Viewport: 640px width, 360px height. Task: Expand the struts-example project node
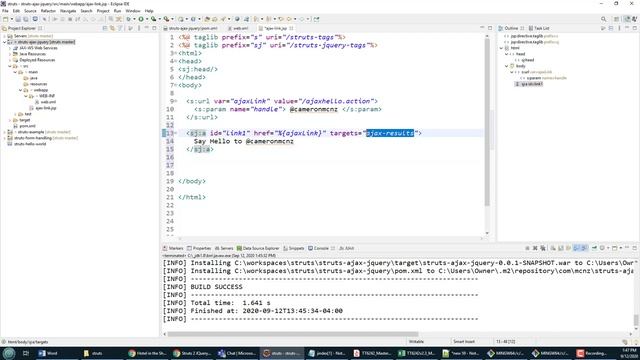(x=4, y=132)
